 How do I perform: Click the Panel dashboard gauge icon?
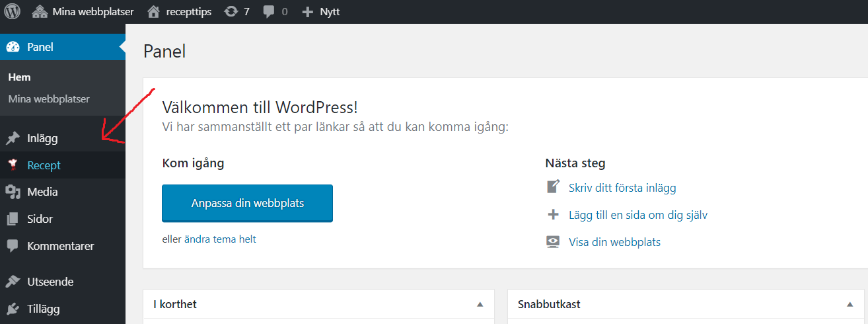coord(12,47)
